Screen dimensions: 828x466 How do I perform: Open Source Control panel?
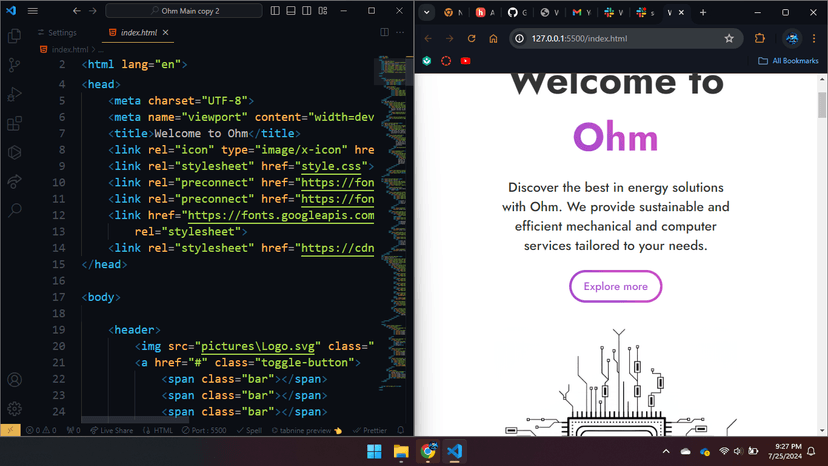point(14,65)
